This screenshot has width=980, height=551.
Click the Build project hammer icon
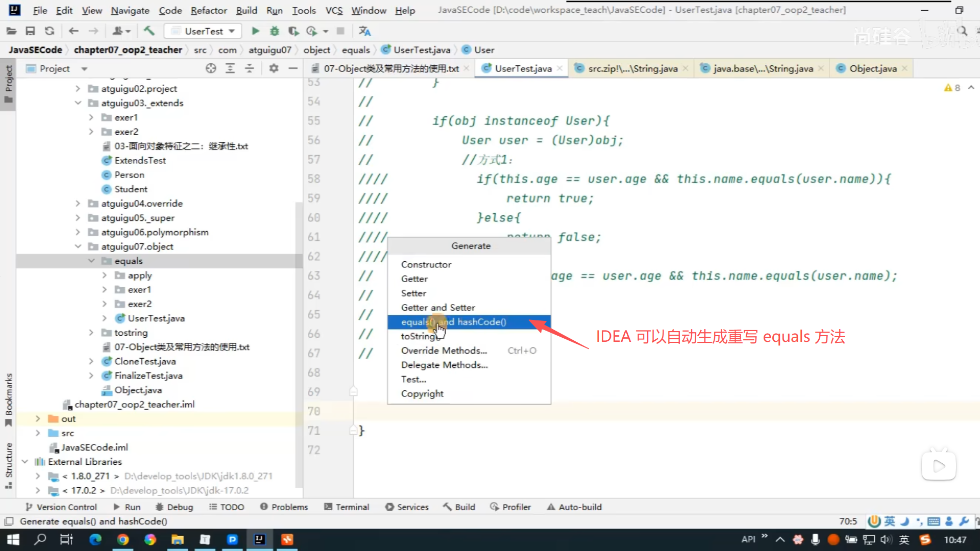[149, 31]
